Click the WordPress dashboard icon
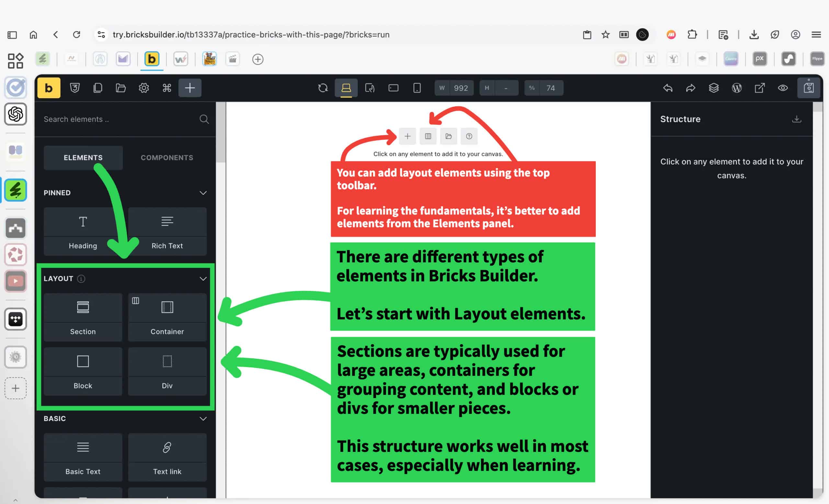This screenshot has width=829, height=504. click(x=737, y=88)
